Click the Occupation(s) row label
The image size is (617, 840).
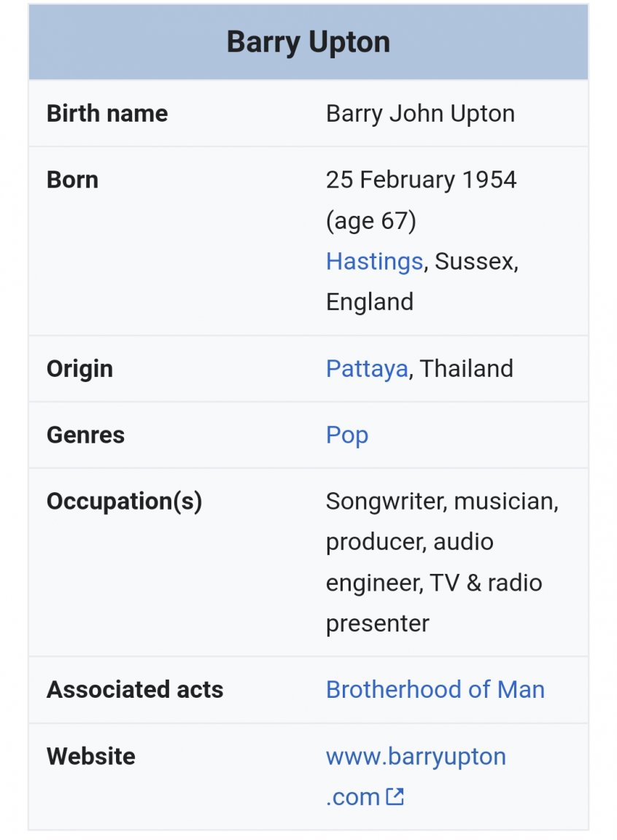pyautogui.click(x=124, y=502)
